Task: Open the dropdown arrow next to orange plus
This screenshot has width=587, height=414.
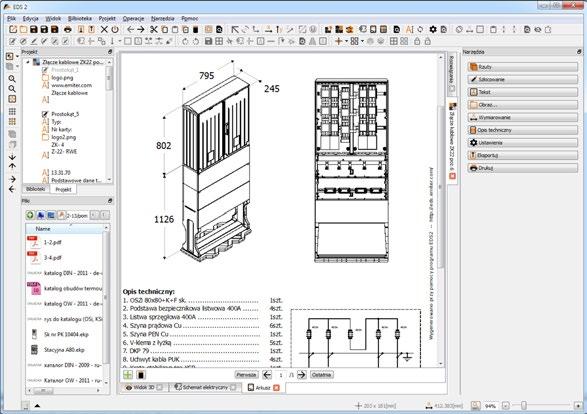Action: pyautogui.click(x=346, y=41)
